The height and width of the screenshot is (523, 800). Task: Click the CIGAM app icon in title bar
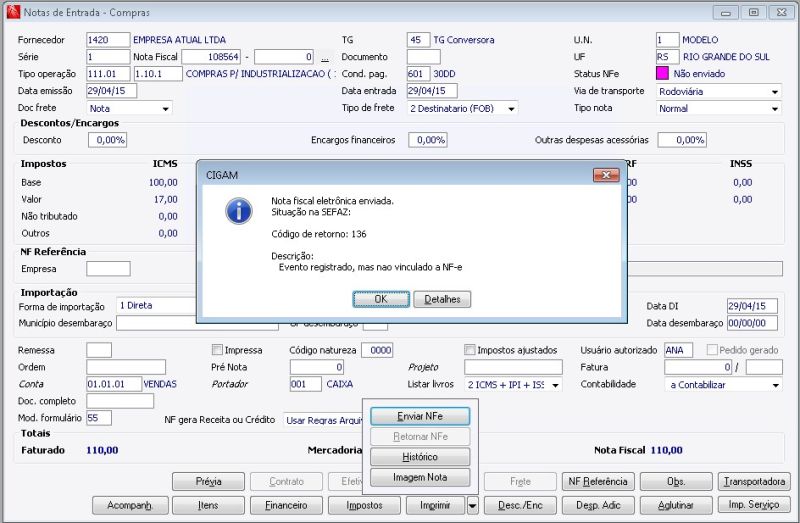click(x=13, y=12)
